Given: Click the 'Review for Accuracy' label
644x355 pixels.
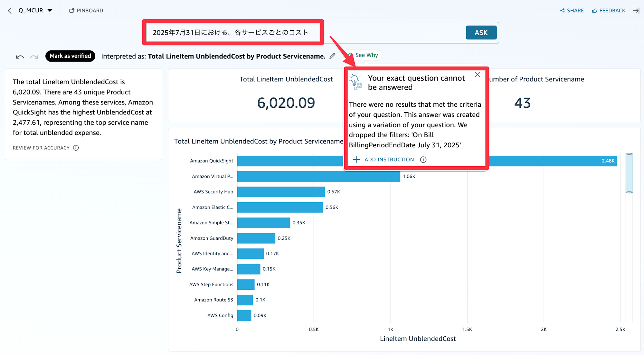Looking at the screenshot, I should click(x=41, y=148).
